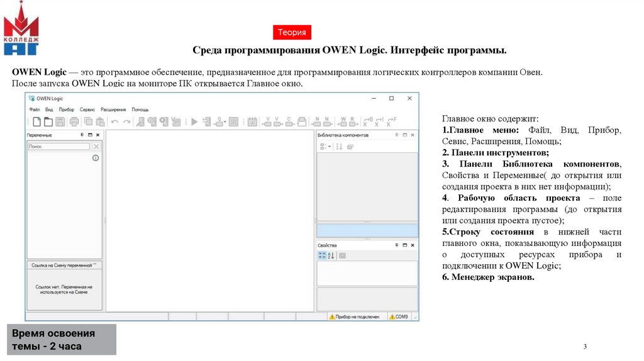Open the Вид menu
Screen dimensions: 644x361
click(49, 109)
